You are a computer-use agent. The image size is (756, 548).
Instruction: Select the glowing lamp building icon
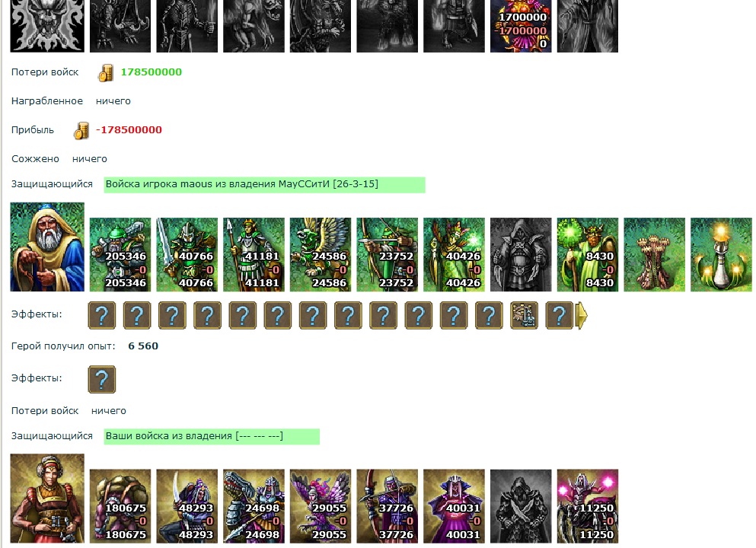(x=721, y=254)
